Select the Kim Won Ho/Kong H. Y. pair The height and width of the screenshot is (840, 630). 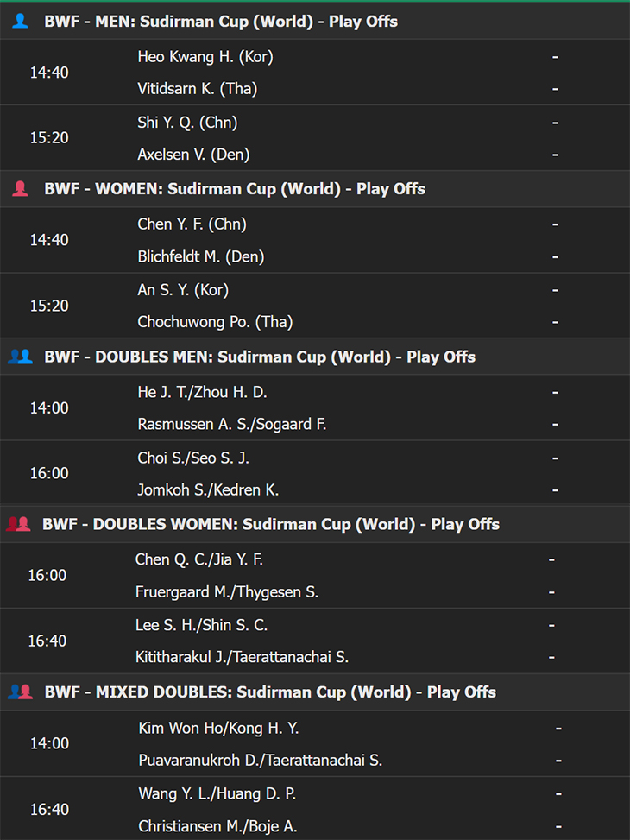click(x=218, y=728)
